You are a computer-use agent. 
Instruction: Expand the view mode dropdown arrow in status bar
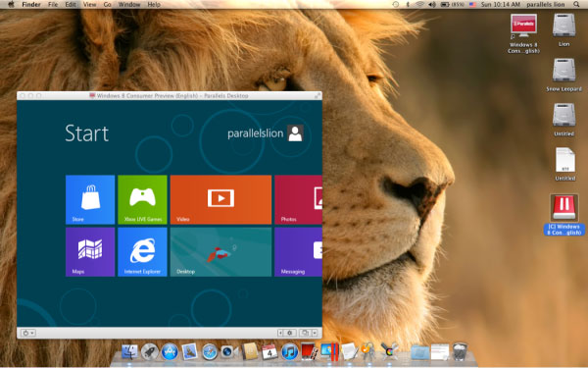pyautogui.click(x=315, y=333)
